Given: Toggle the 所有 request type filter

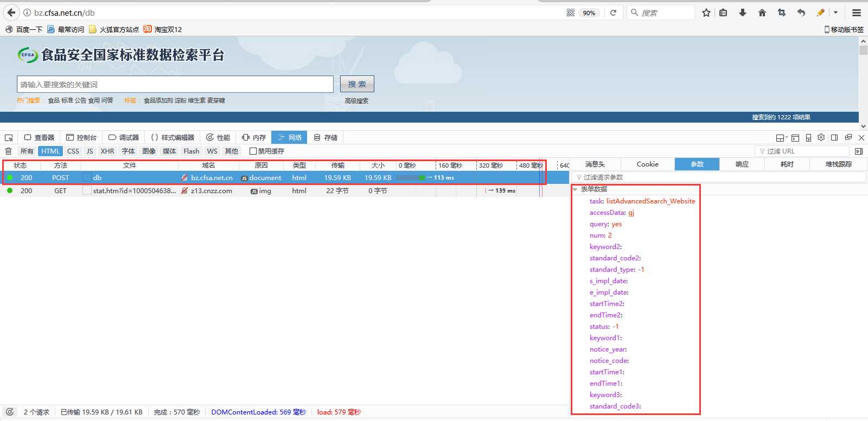Looking at the screenshot, I should pyautogui.click(x=27, y=151).
